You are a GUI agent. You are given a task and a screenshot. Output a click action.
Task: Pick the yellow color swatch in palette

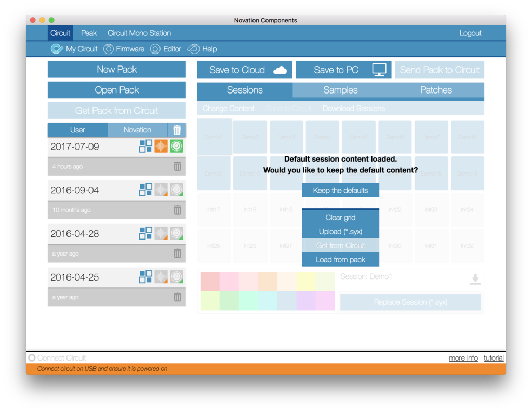306,282
